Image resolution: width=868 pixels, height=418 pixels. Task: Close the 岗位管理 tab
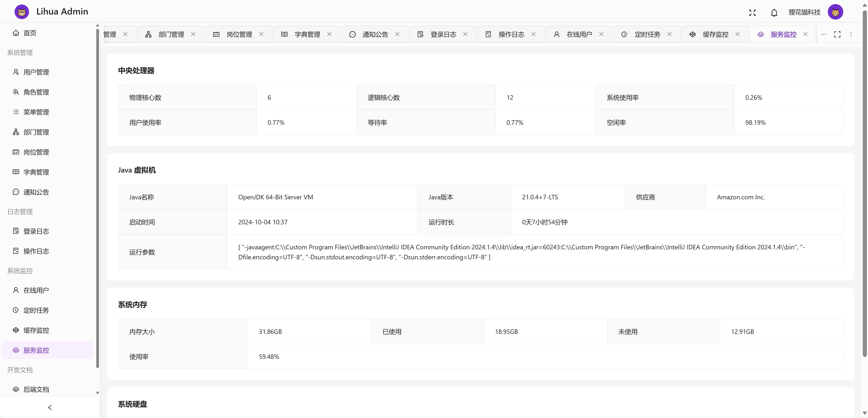pos(261,34)
